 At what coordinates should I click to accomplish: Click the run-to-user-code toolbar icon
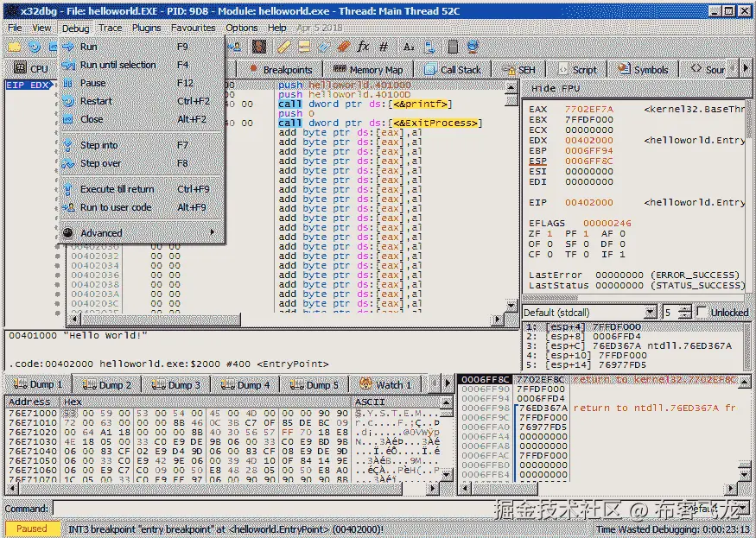point(235,47)
